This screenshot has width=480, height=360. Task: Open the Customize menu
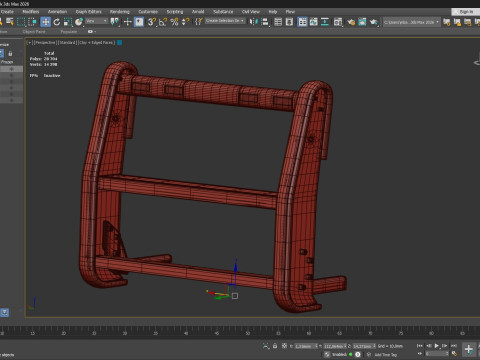tap(148, 12)
